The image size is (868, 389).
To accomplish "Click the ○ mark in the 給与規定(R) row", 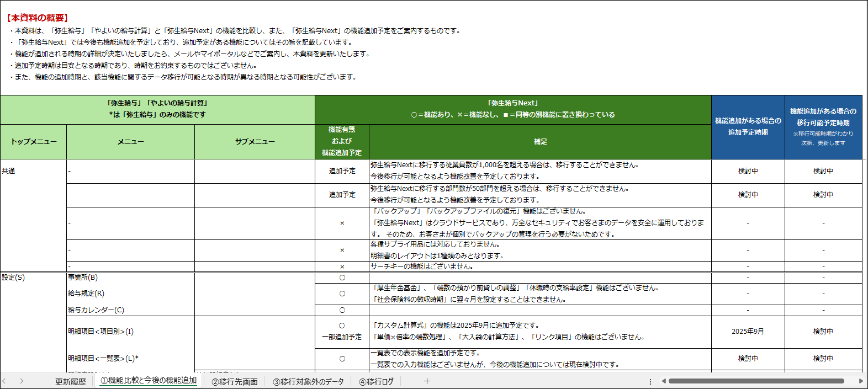I will click(342, 294).
